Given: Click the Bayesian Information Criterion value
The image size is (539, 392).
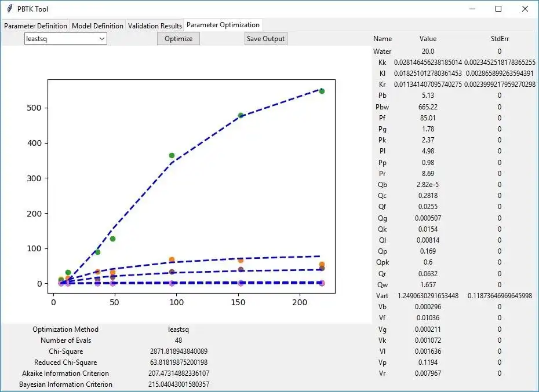Looking at the screenshot, I should click(x=179, y=384).
